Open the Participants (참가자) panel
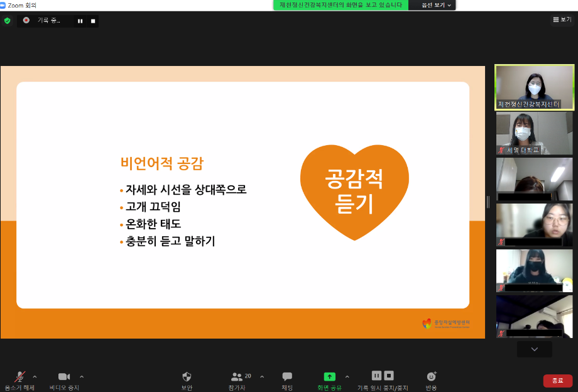The width and height of the screenshot is (578, 392). (x=237, y=377)
